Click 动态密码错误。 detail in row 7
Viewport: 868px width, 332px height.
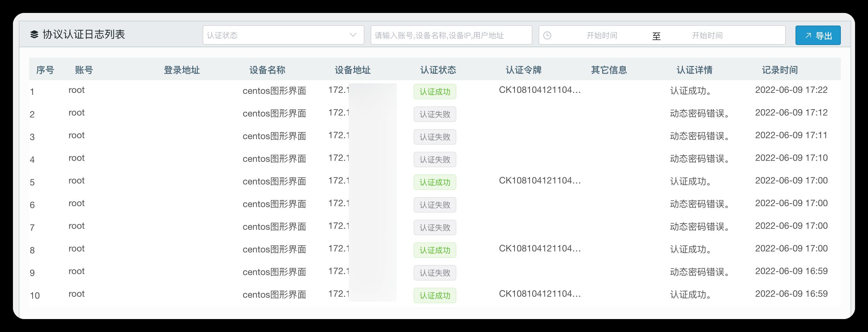[x=700, y=227]
